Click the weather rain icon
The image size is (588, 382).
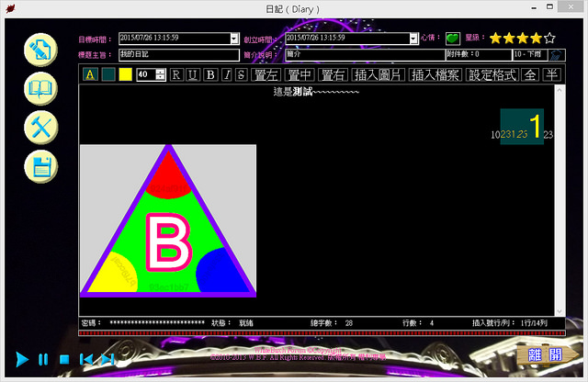(x=557, y=55)
